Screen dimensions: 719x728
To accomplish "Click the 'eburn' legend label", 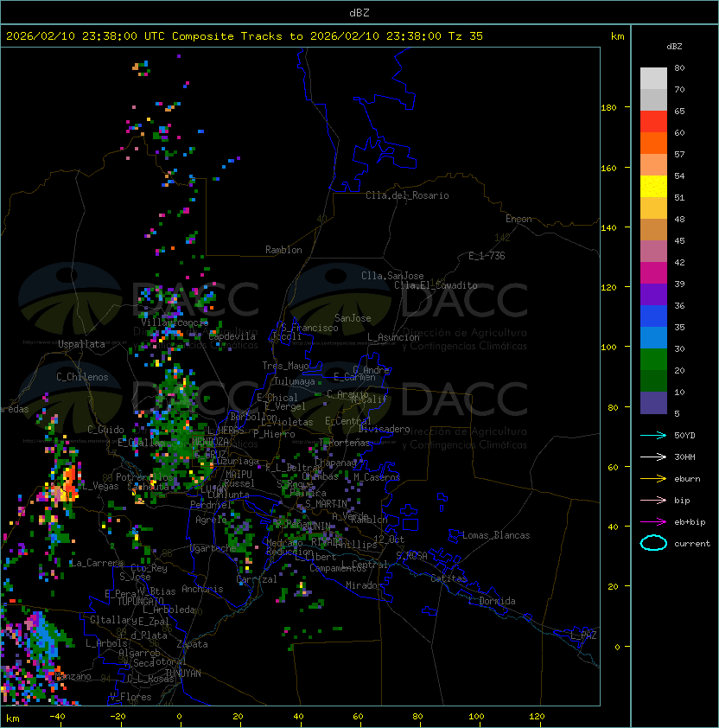I will tap(687, 479).
